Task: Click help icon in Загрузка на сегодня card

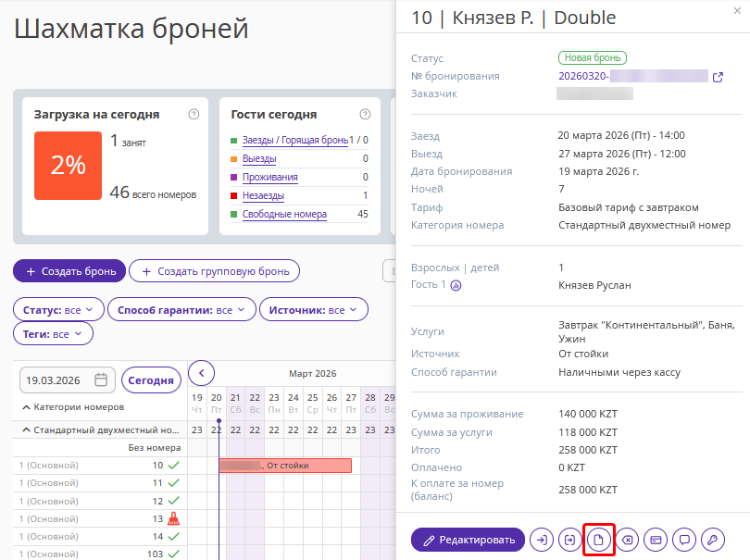Action: [x=194, y=114]
